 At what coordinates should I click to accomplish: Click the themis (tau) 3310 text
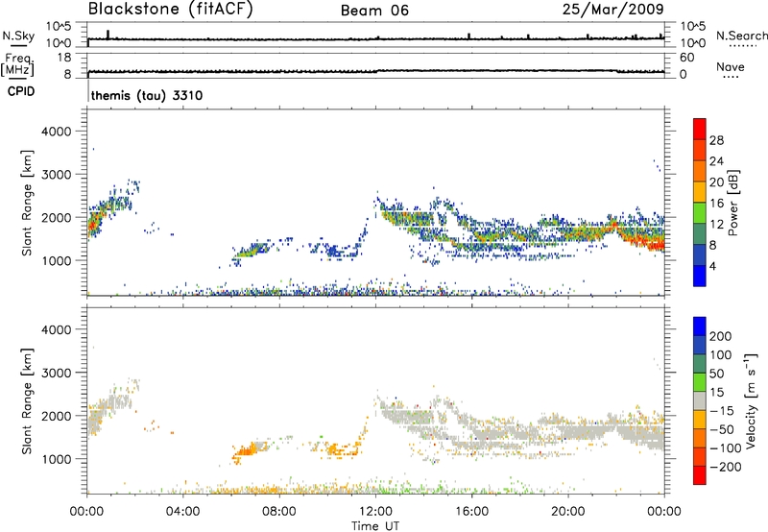coord(147,95)
